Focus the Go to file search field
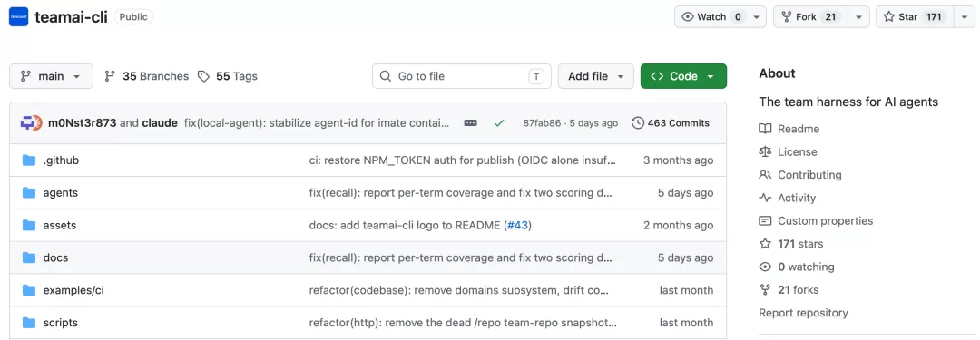The height and width of the screenshot is (340, 980). (461, 76)
